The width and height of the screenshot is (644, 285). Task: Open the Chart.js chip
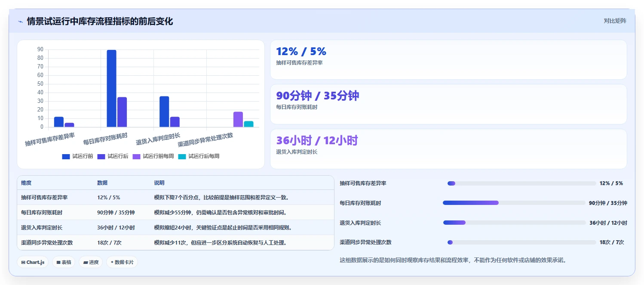pyautogui.click(x=33, y=262)
